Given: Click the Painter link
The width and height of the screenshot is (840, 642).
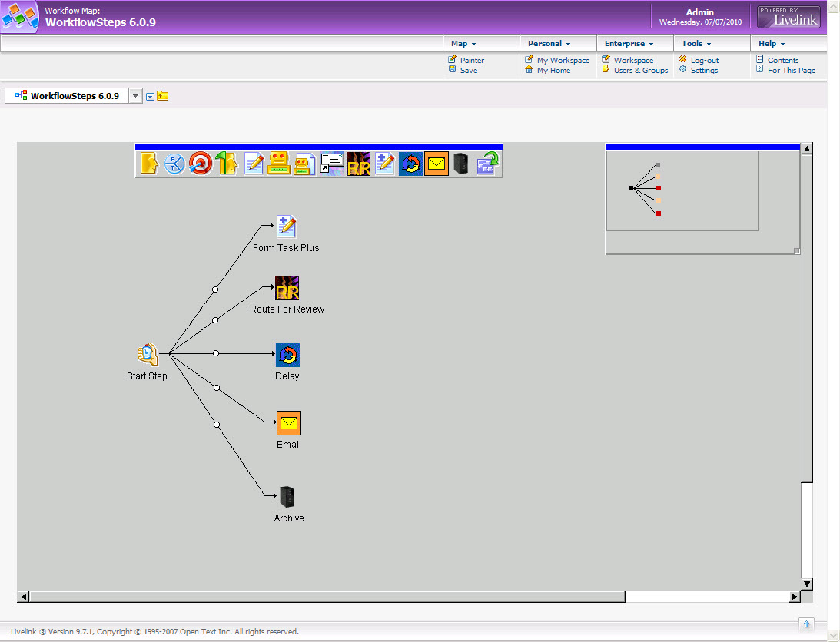Looking at the screenshot, I should [x=472, y=61].
